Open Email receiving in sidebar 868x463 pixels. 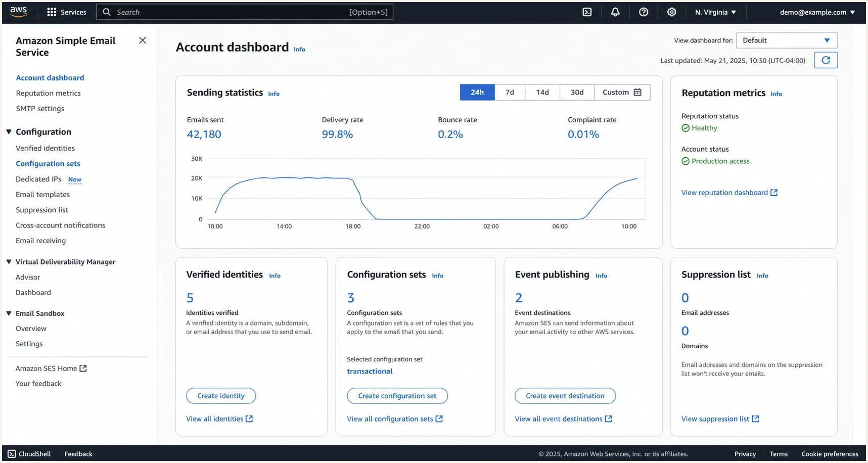[40, 241]
